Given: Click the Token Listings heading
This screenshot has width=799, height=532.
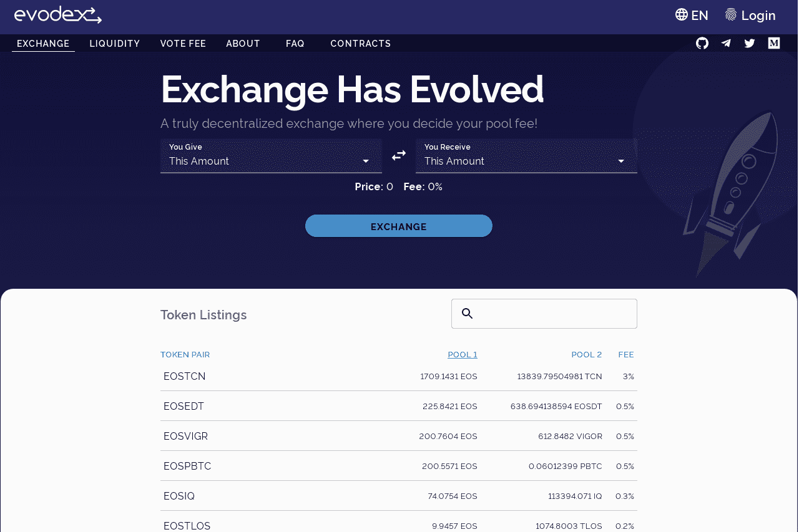Looking at the screenshot, I should point(203,315).
